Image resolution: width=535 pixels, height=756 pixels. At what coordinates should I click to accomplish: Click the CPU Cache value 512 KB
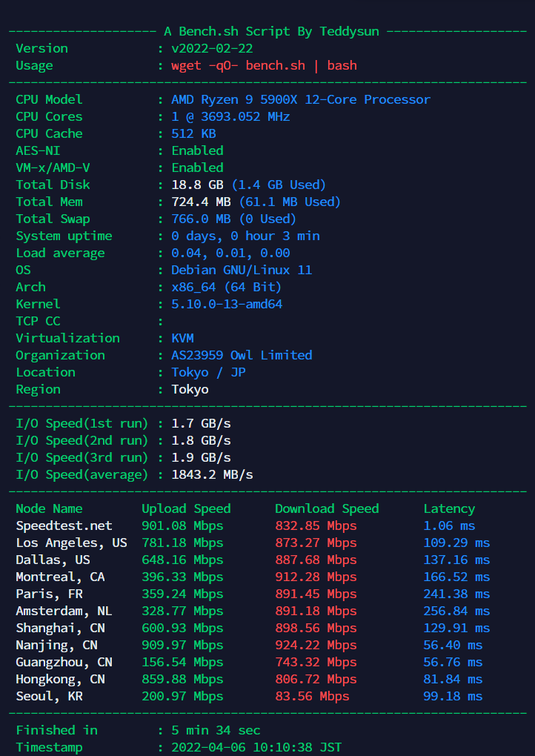[193, 133]
